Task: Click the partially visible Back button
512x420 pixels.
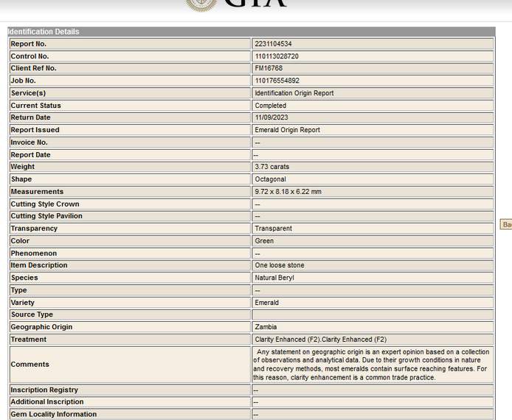Action: [x=506, y=224]
